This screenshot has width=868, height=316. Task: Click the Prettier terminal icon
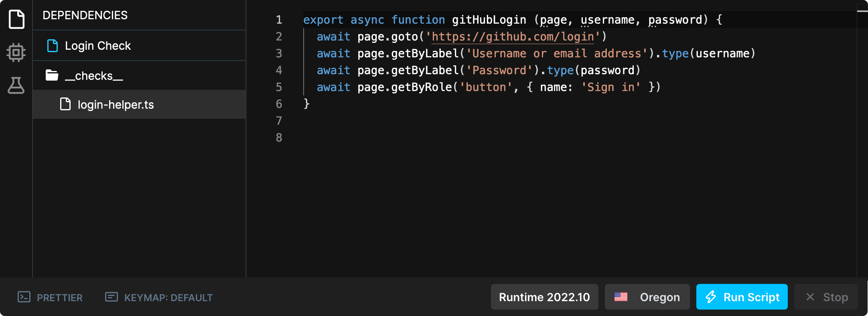coord(24,297)
